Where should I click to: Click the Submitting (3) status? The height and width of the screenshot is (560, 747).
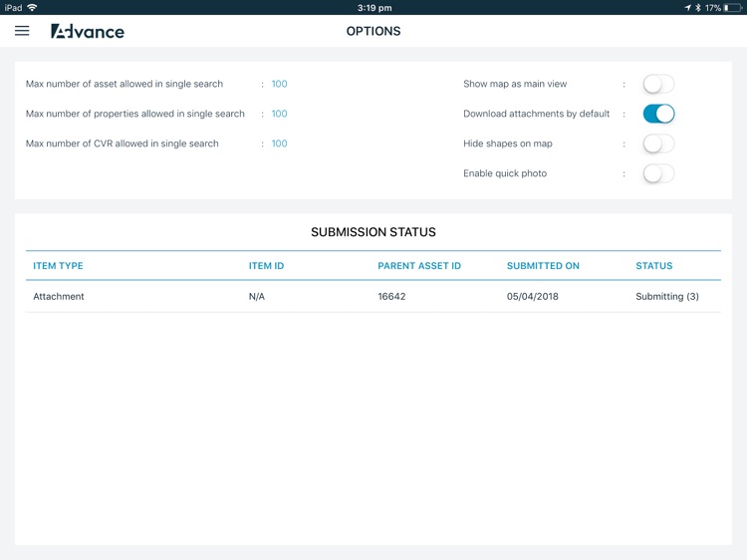click(x=667, y=297)
